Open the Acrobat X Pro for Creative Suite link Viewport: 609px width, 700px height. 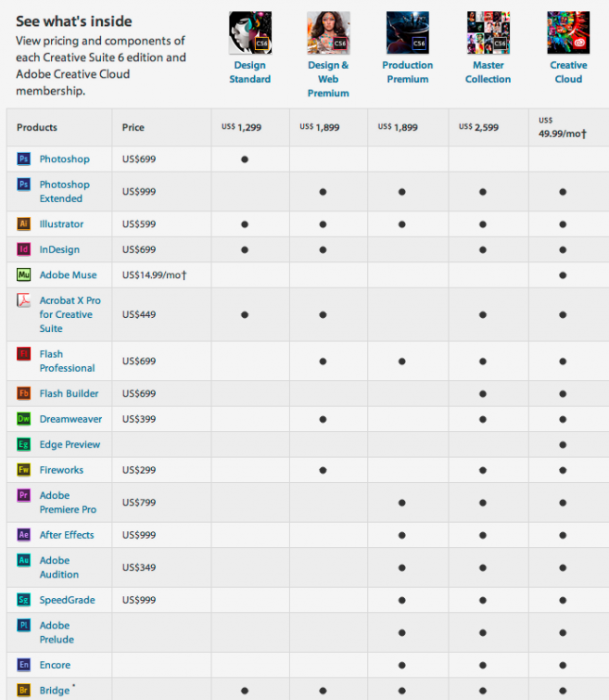(x=70, y=314)
